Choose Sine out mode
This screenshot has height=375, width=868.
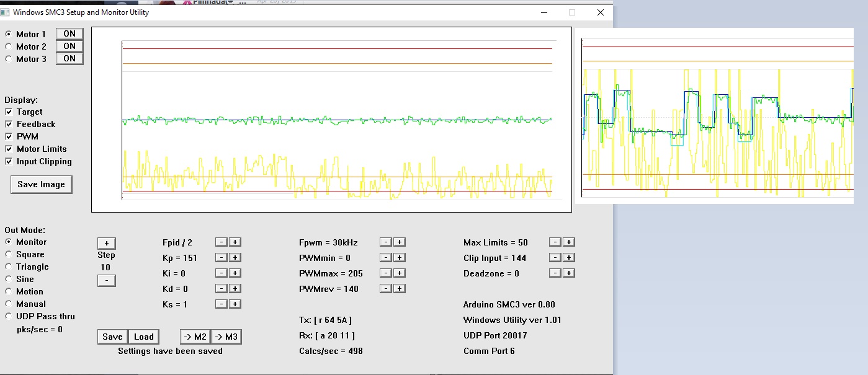coord(9,279)
